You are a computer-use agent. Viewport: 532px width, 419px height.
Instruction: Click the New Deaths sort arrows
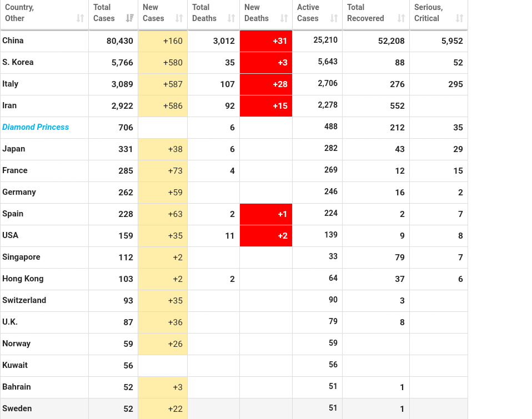click(x=284, y=18)
